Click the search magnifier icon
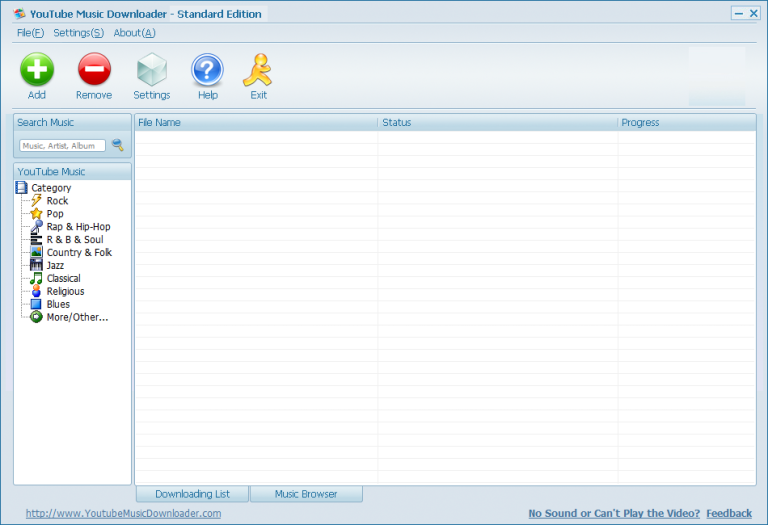Screen dimensions: 768x525 (x=118, y=145)
